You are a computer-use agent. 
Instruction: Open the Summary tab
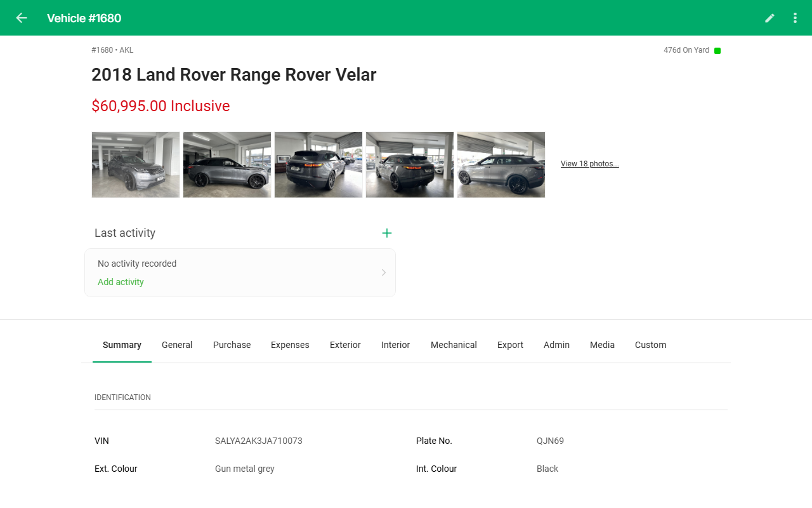click(122, 345)
